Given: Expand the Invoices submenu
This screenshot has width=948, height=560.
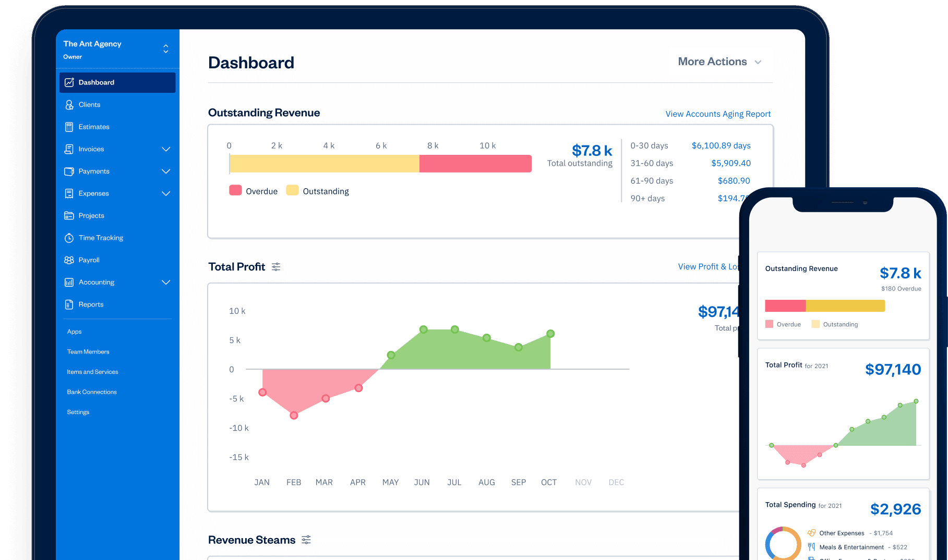Looking at the screenshot, I should point(166,149).
